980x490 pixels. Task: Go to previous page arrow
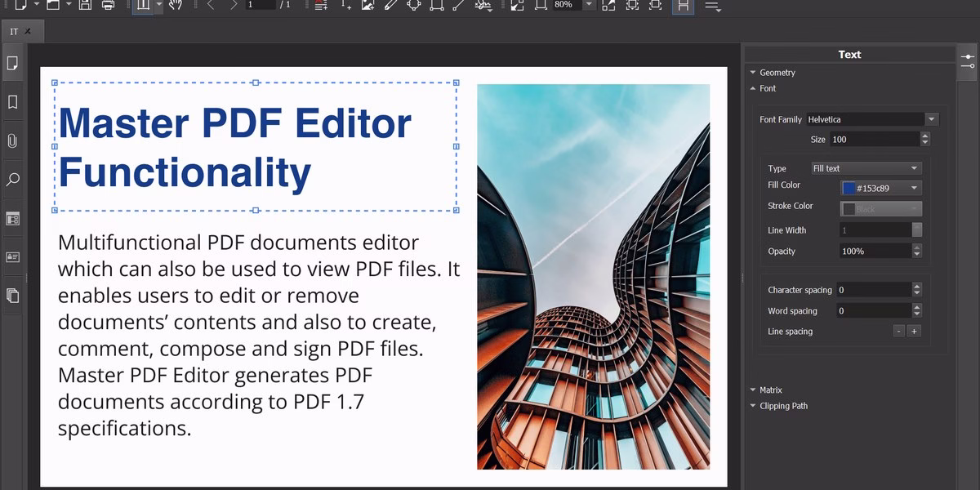[211, 5]
